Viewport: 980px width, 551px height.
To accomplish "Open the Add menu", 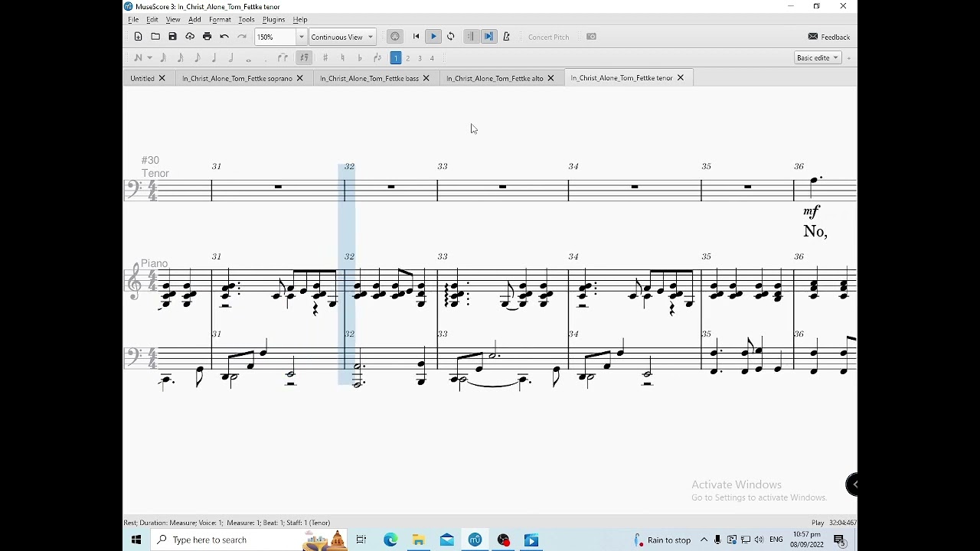I will (194, 19).
